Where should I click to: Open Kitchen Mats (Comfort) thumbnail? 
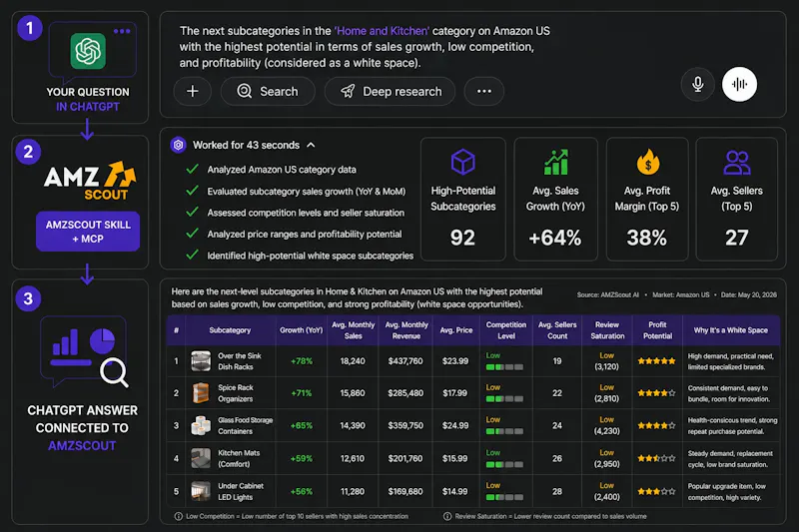click(x=201, y=458)
